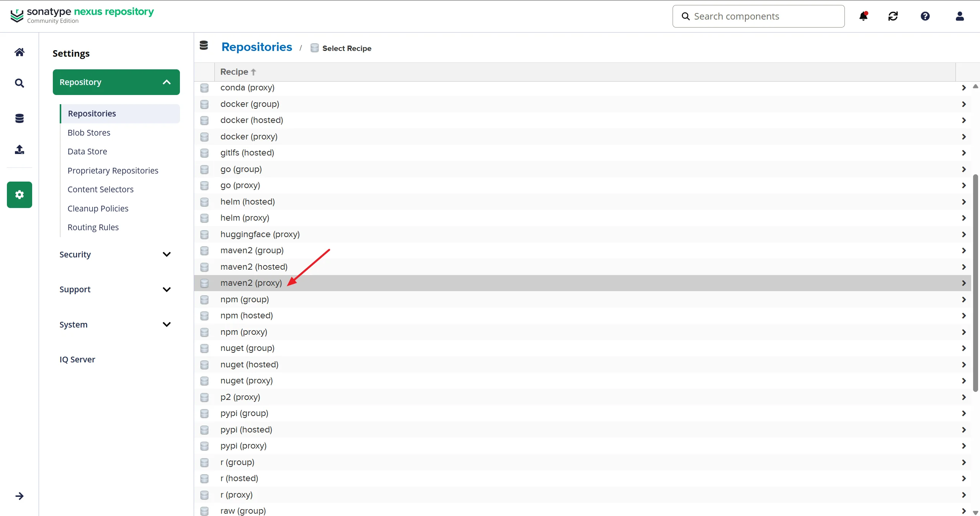Select the npm (group) recipe
This screenshot has height=516, width=980.
(583, 300)
